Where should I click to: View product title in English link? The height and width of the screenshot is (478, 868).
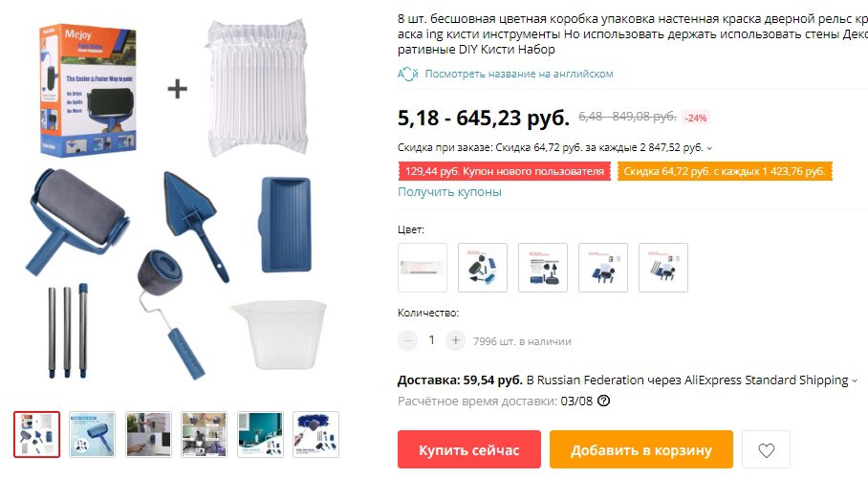point(519,74)
